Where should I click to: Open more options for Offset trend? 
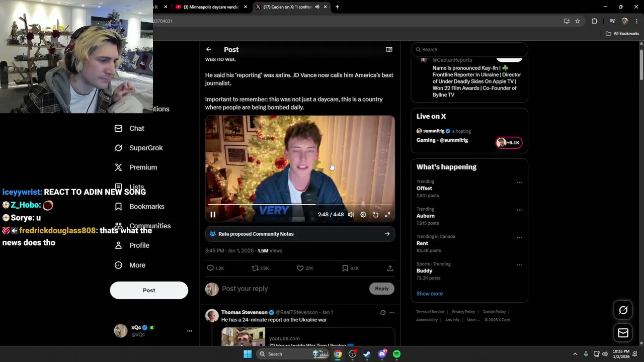pyautogui.click(x=519, y=183)
